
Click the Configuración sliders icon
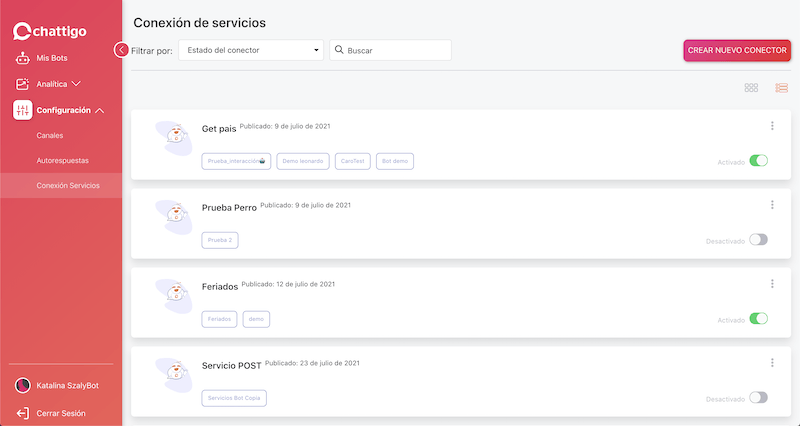(x=22, y=110)
